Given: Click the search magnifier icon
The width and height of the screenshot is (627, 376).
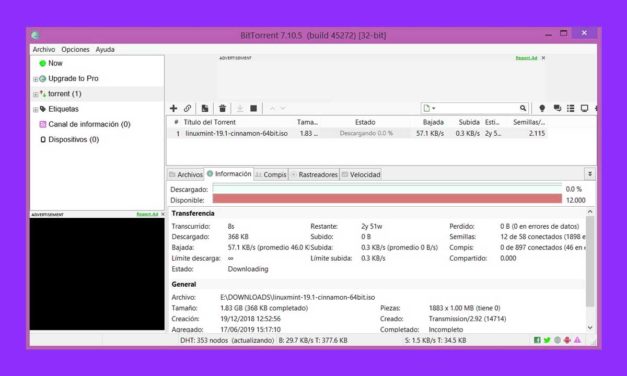Looking at the screenshot, I should pos(523,108).
